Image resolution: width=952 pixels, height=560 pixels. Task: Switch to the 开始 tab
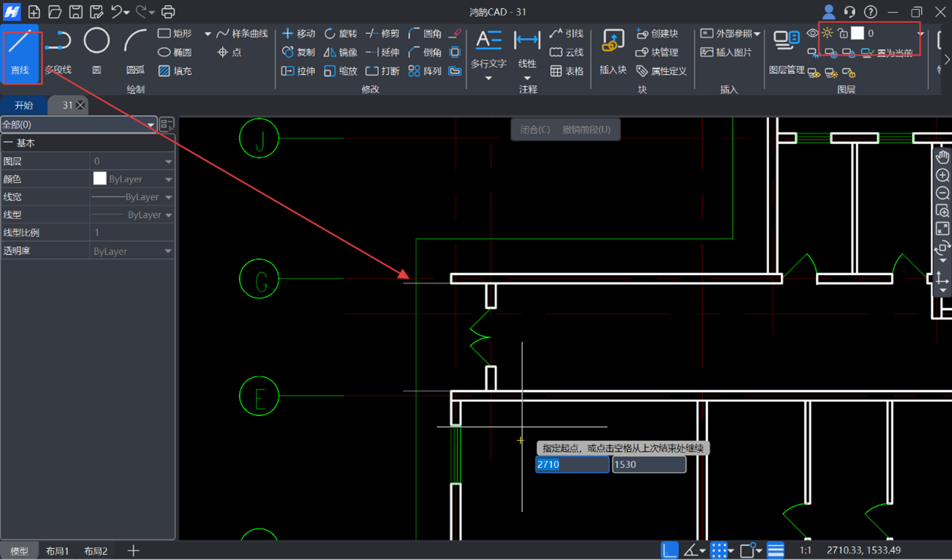24,106
